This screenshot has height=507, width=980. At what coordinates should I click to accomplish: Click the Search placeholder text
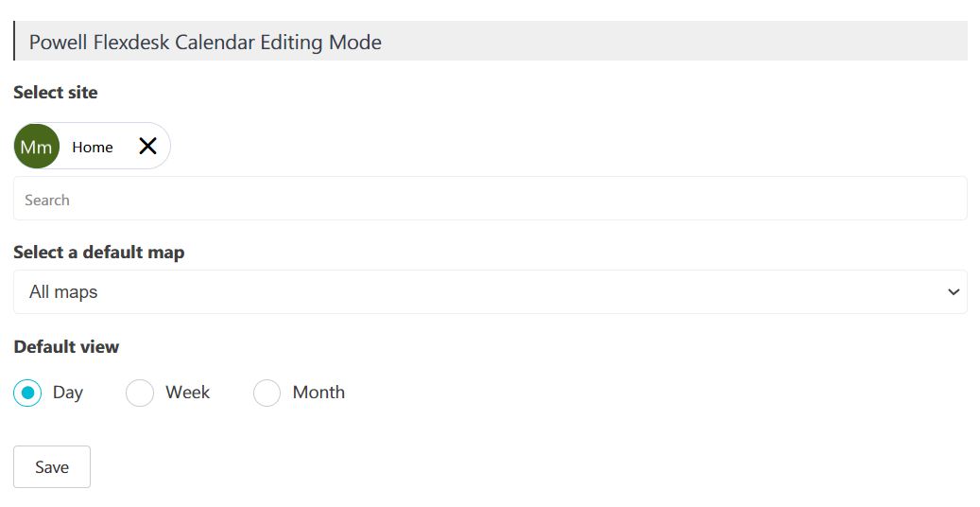click(47, 200)
